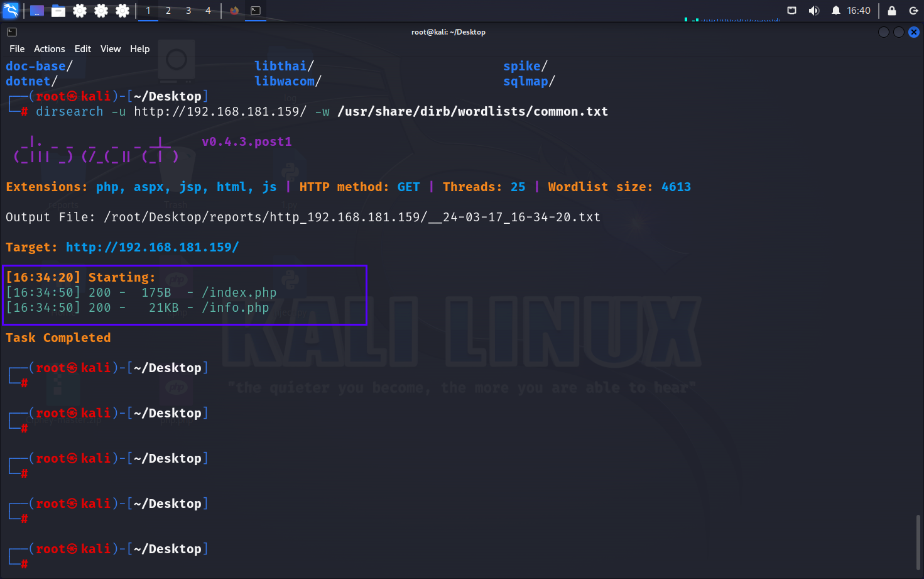Click the Wordlist size value 4613

(677, 187)
